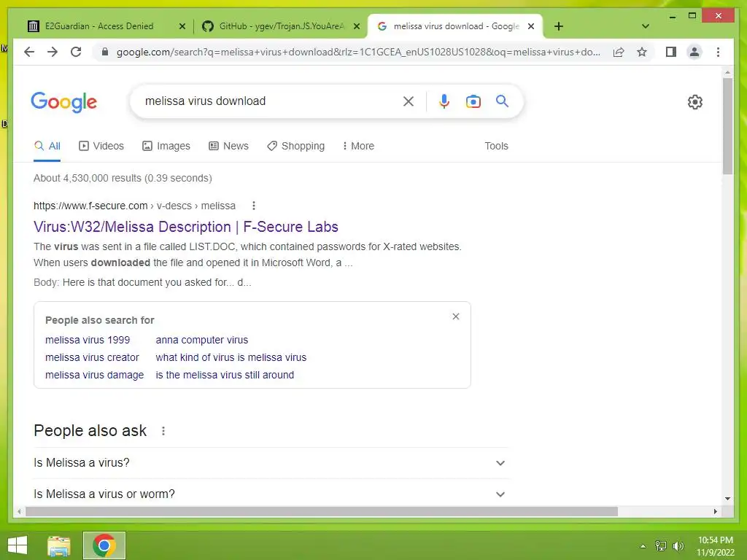Viewport: 747px width, 560px height.
Task: Open the tab search chevron
Action: tap(646, 26)
